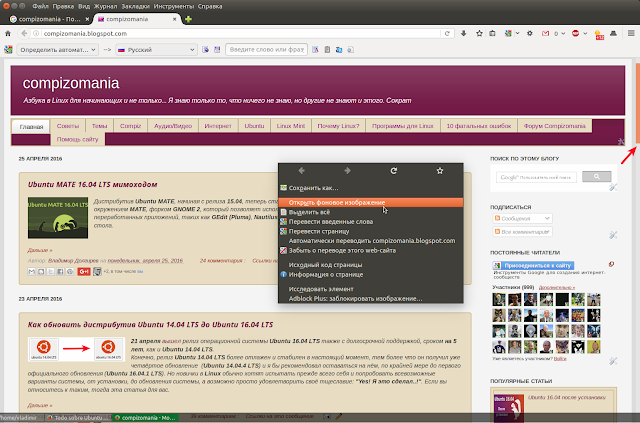Show bookmarks list icon next to star

[x=492, y=33]
